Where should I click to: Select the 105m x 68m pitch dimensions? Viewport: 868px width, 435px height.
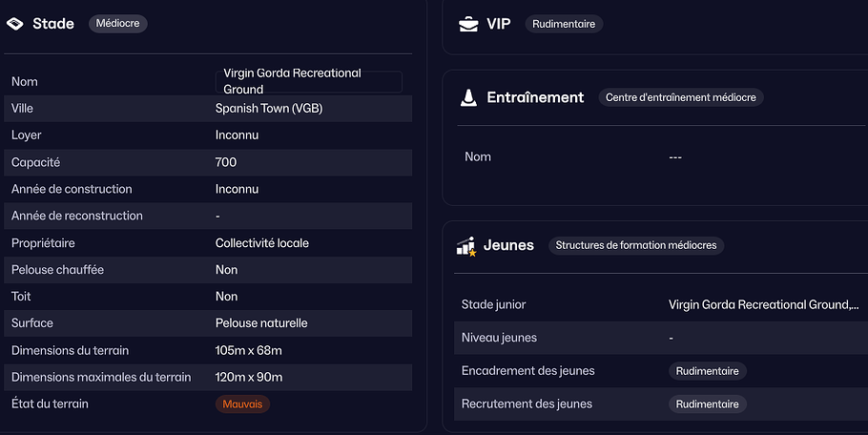(x=249, y=350)
